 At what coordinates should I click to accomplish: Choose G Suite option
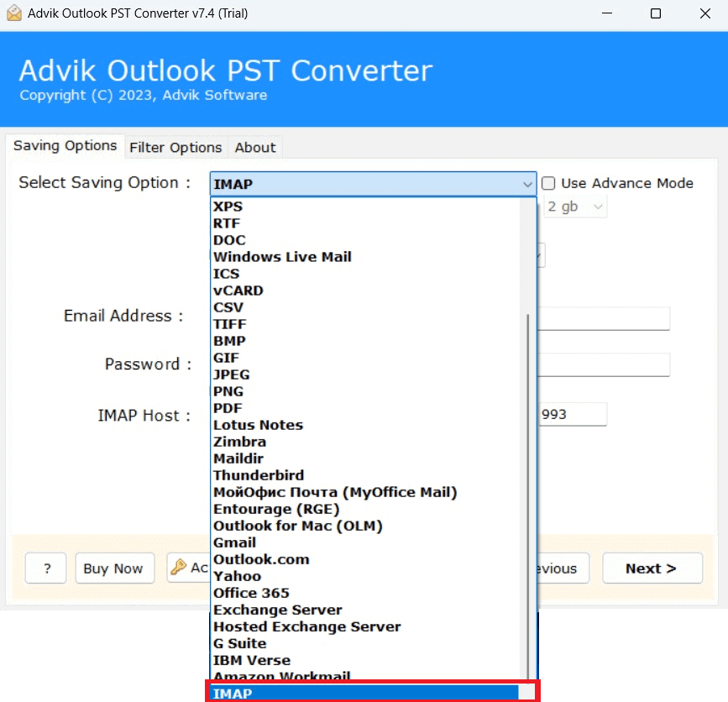click(x=365, y=643)
